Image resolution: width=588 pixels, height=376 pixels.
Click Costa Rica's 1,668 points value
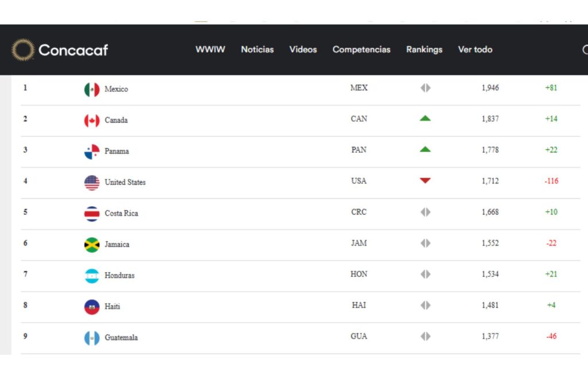[x=490, y=212]
